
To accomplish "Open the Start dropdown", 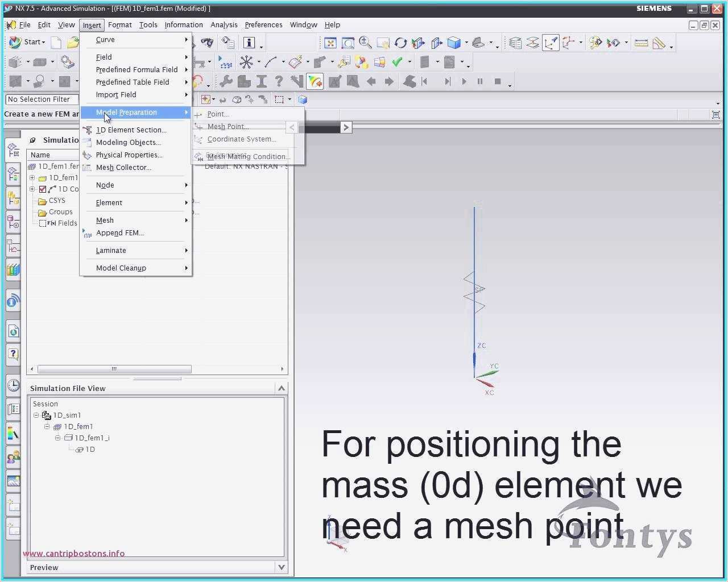I will [27, 42].
